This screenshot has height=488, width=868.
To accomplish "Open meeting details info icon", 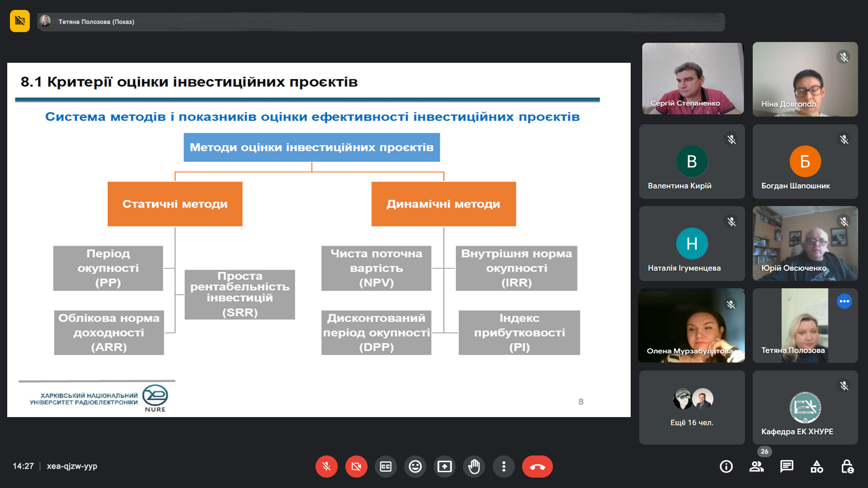I will tap(726, 466).
